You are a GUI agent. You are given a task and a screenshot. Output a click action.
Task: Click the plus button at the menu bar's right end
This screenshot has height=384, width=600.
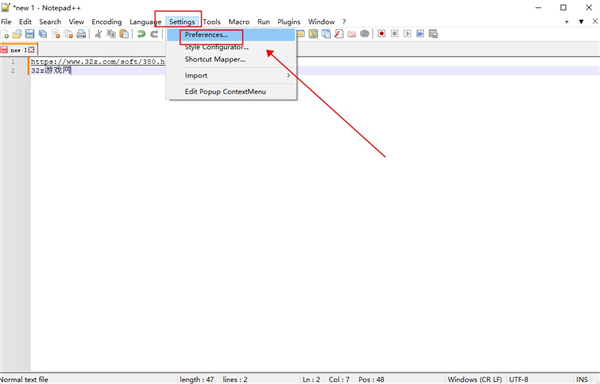tap(566, 22)
